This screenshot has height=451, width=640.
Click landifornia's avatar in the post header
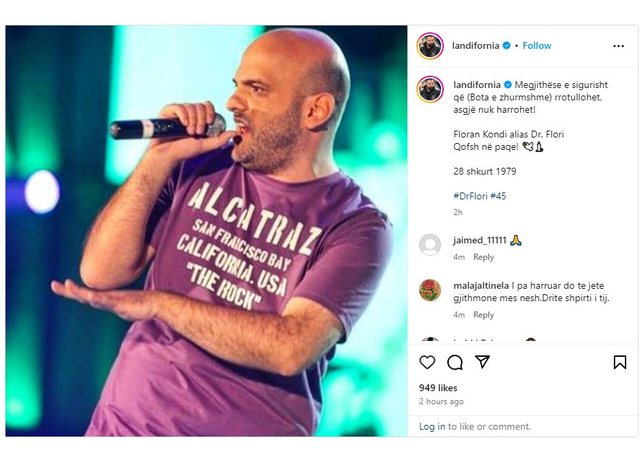coord(430,46)
